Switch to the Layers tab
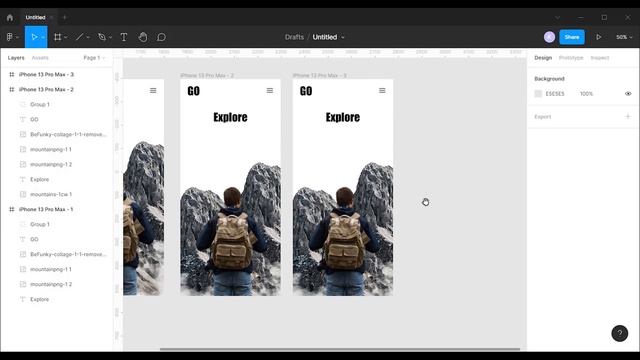 tap(16, 58)
